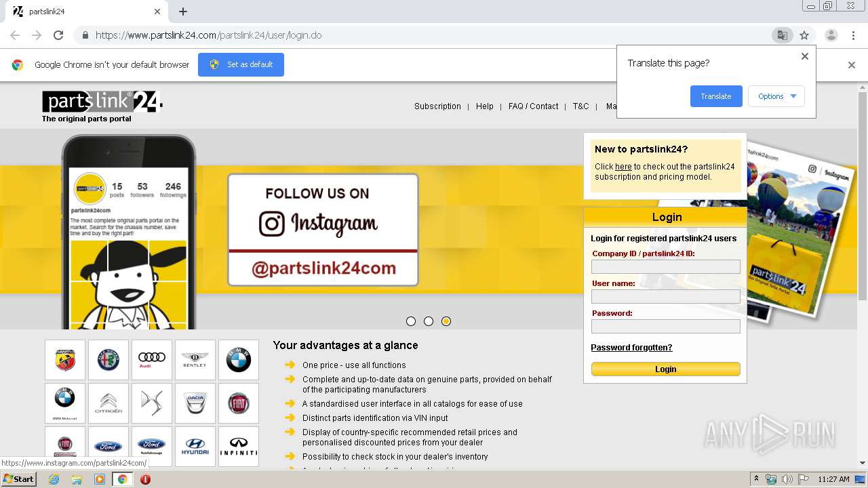The image size is (868, 488).
Task: Open the Instagram follow banner
Action: pyautogui.click(x=323, y=230)
